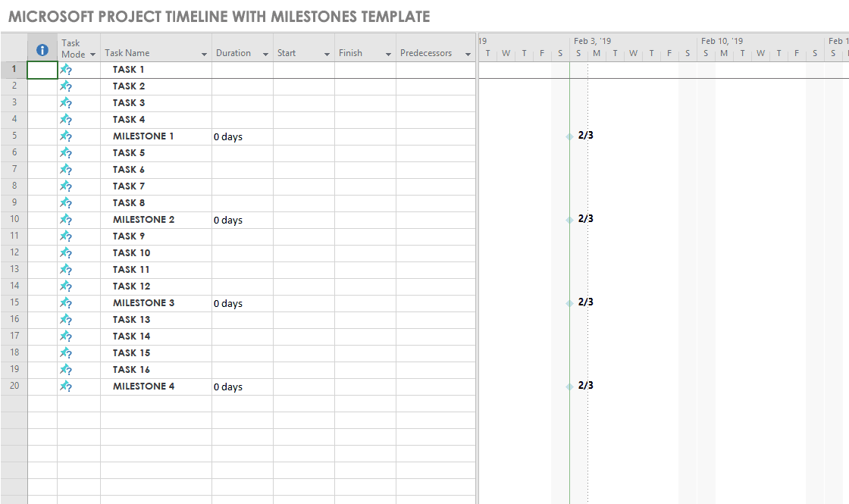
Task: Open the Task Name column filter dropdown
Action: point(204,55)
